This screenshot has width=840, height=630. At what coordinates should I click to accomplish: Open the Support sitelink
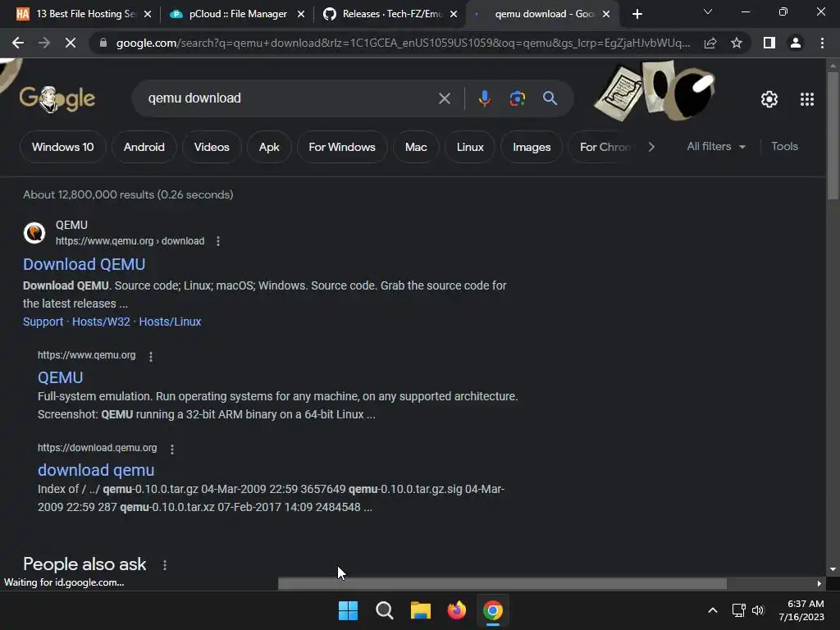pyautogui.click(x=43, y=322)
